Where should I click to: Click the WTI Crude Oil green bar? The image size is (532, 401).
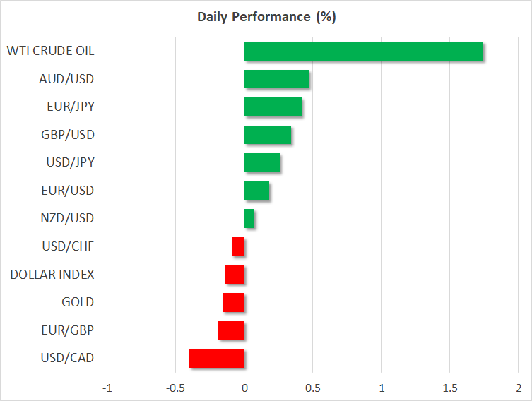[x=363, y=52]
